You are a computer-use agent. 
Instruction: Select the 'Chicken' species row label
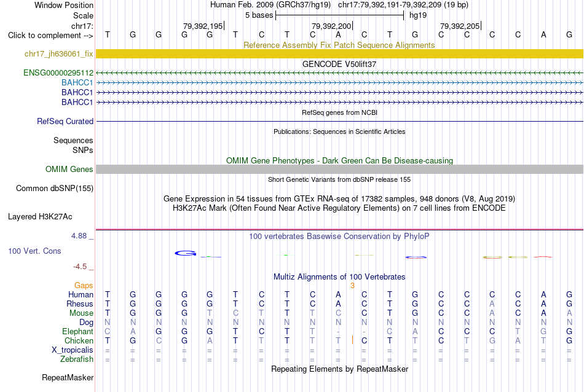click(x=79, y=341)
